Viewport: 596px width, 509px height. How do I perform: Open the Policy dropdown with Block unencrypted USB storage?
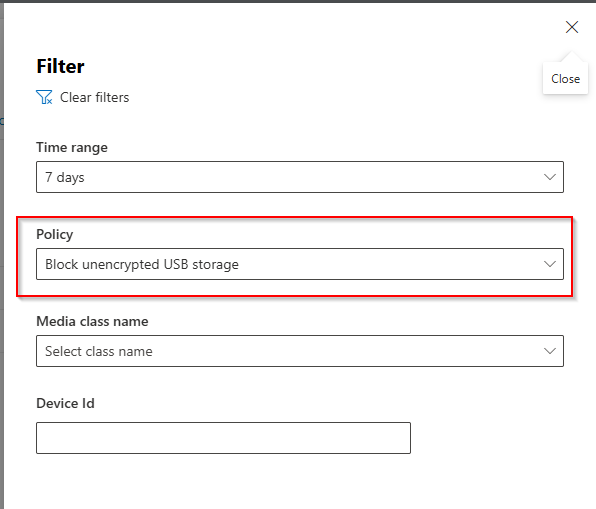click(x=300, y=264)
